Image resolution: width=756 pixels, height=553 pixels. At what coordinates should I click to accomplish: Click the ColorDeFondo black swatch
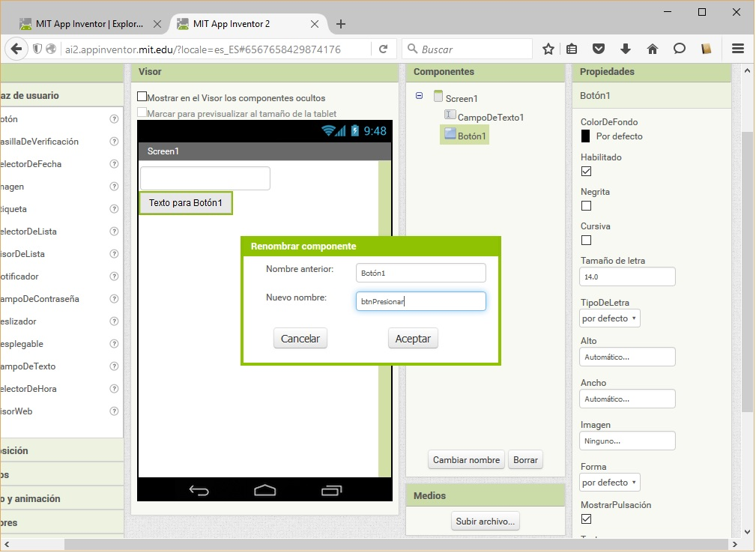[586, 136]
